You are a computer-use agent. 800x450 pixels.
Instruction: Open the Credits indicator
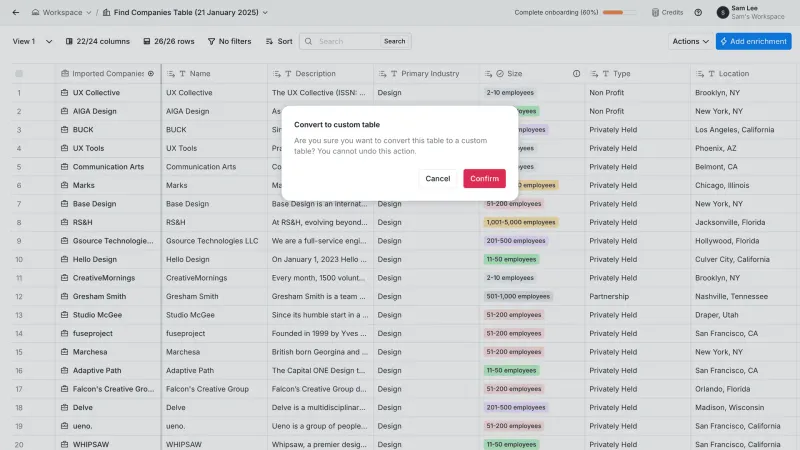tap(667, 12)
